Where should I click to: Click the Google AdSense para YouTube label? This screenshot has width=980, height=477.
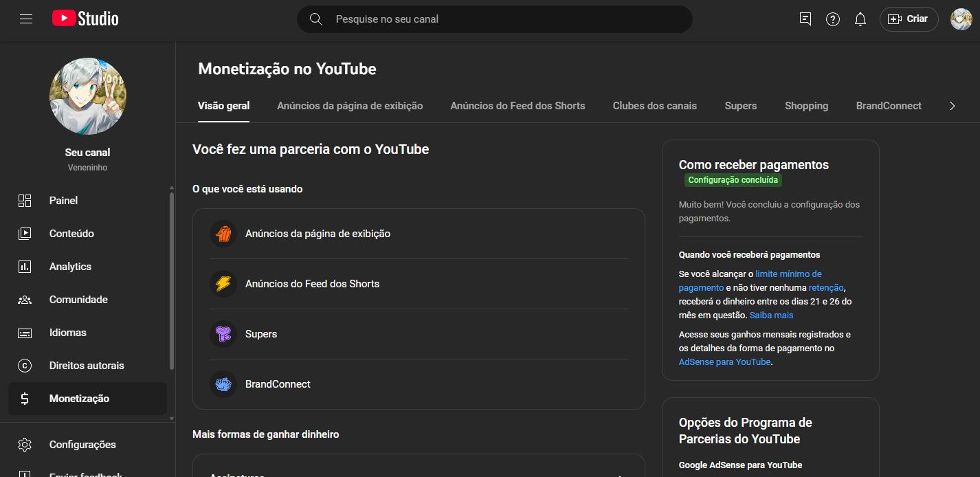coord(740,465)
